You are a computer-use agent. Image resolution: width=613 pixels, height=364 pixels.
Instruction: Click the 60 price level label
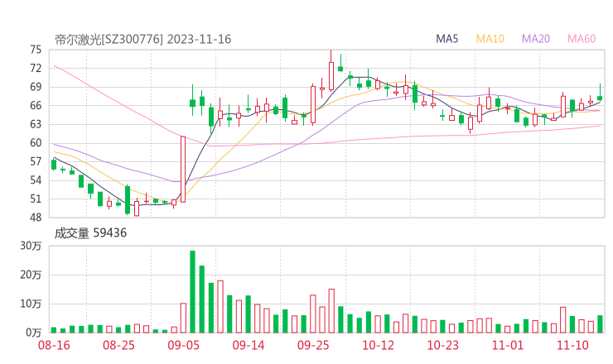[x=35, y=143]
